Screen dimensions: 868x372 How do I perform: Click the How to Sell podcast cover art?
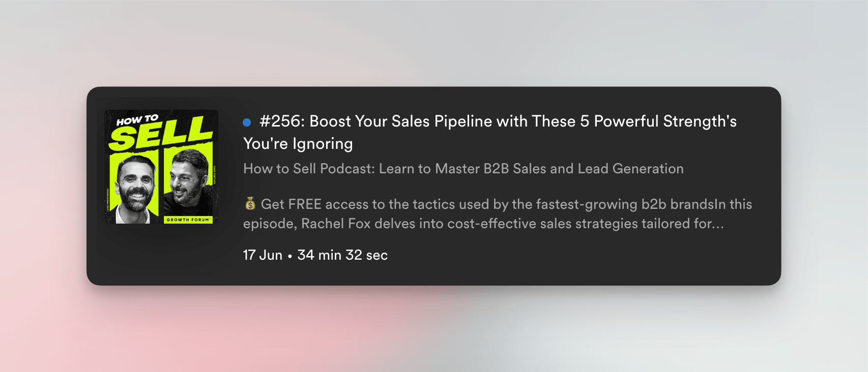[161, 167]
